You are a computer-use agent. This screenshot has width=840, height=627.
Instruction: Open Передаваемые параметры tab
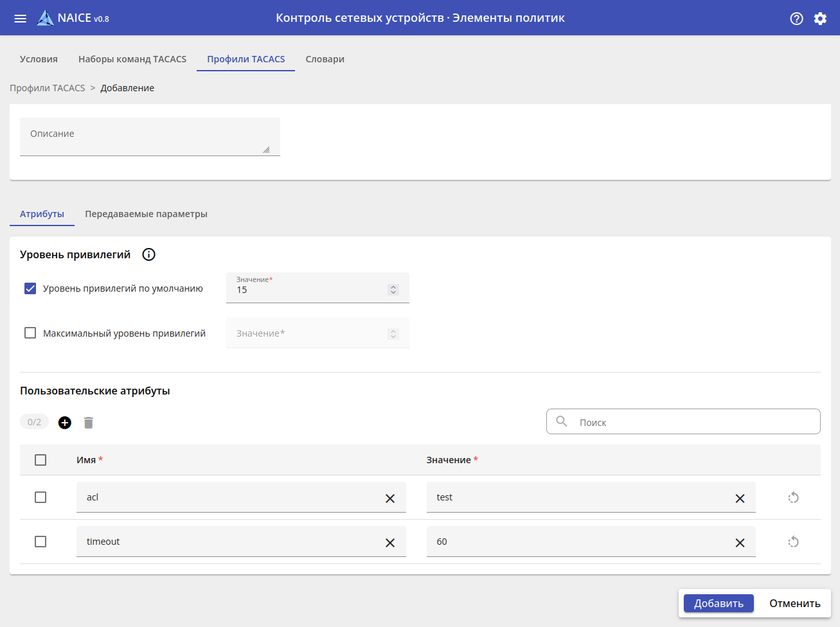146,214
